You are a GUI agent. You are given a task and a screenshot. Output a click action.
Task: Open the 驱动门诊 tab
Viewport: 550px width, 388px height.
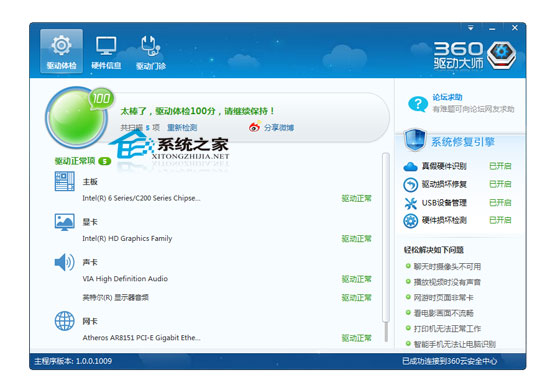coord(151,52)
